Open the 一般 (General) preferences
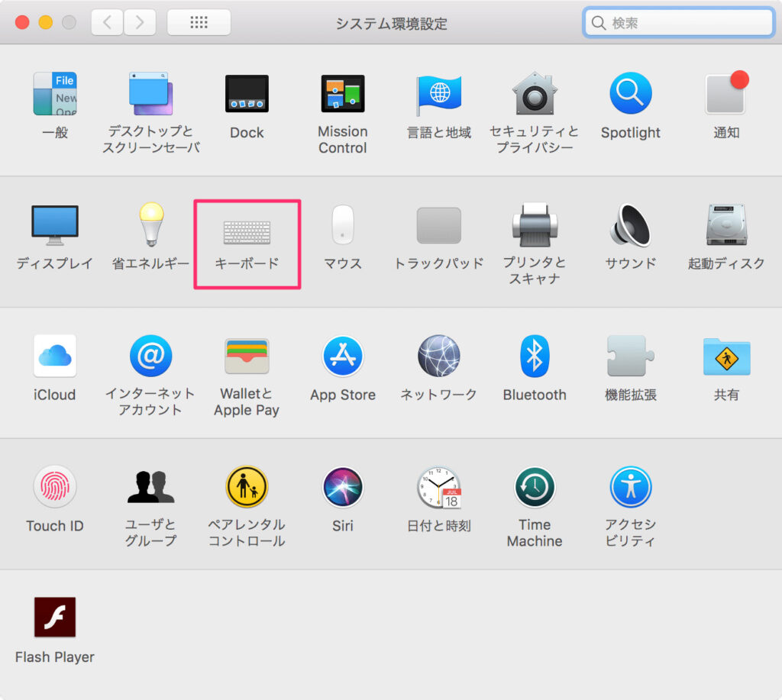 pos(55,94)
